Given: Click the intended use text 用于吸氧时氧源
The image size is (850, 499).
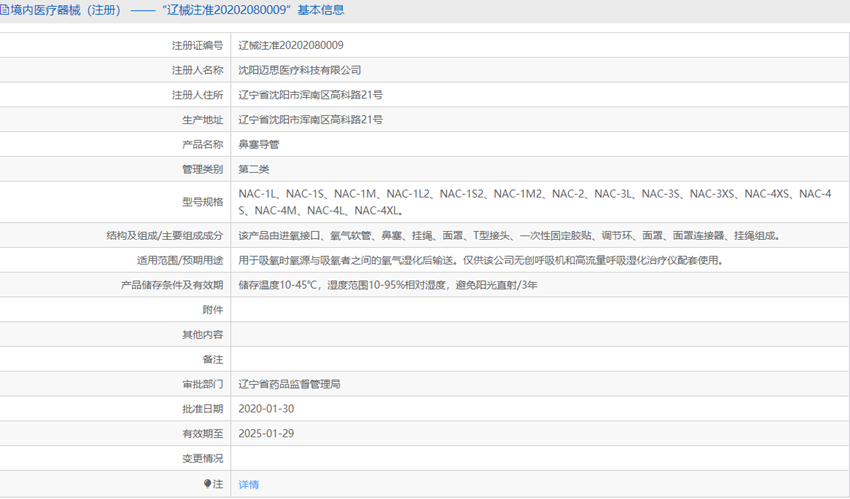Looking at the screenshot, I should [481, 261].
